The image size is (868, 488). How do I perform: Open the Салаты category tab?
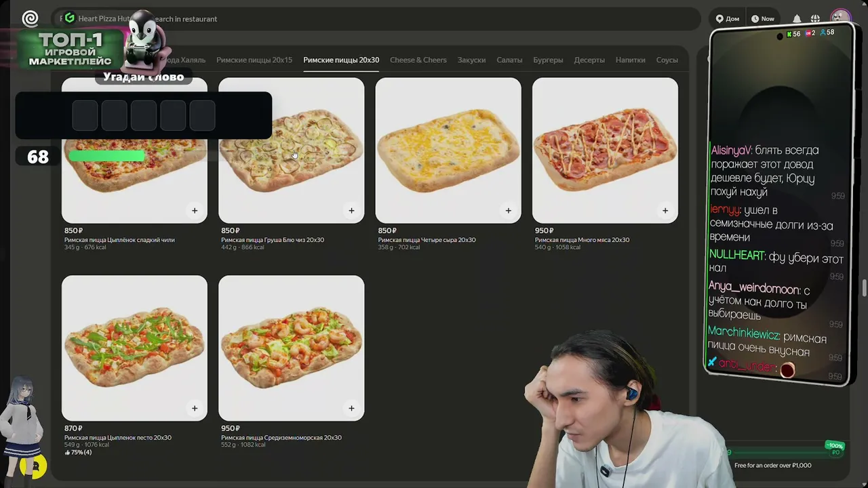(509, 60)
